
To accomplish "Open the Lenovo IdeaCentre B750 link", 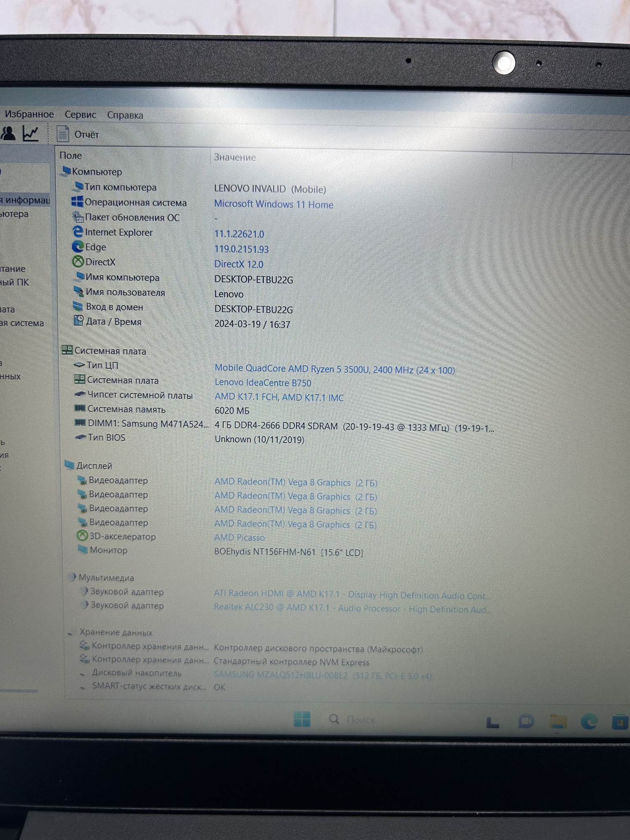I will pyautogui.click(x=263, y=383).
